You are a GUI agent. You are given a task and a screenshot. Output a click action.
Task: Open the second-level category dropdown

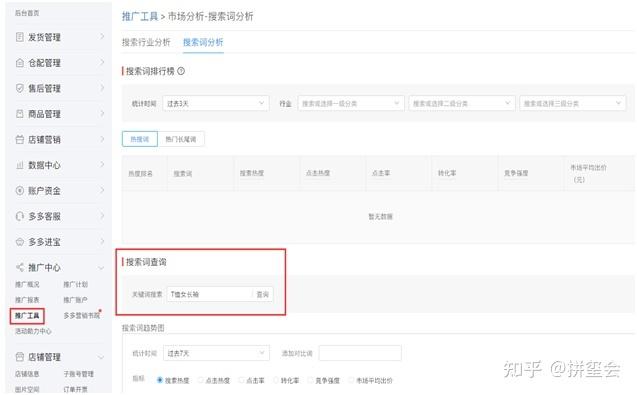pos(462,103)
